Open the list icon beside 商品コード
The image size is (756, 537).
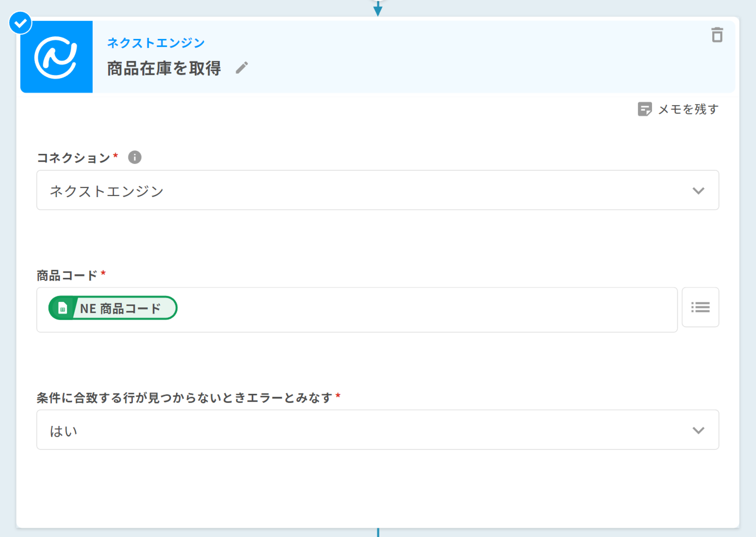point(700,307)
